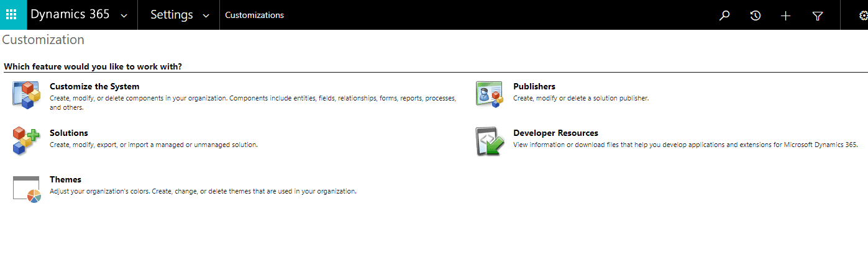
Task: Open recent items history icon
Action: coord(755,16)
